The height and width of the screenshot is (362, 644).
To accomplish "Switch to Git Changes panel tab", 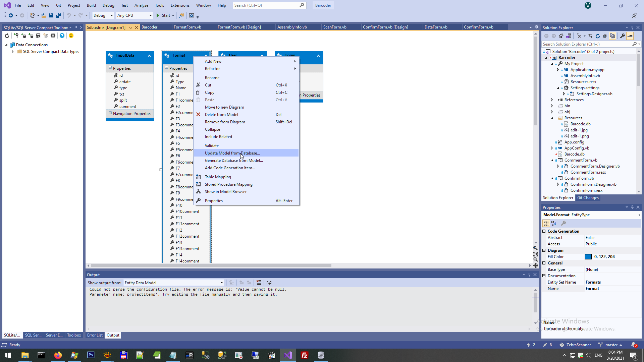I will (588, 198).
